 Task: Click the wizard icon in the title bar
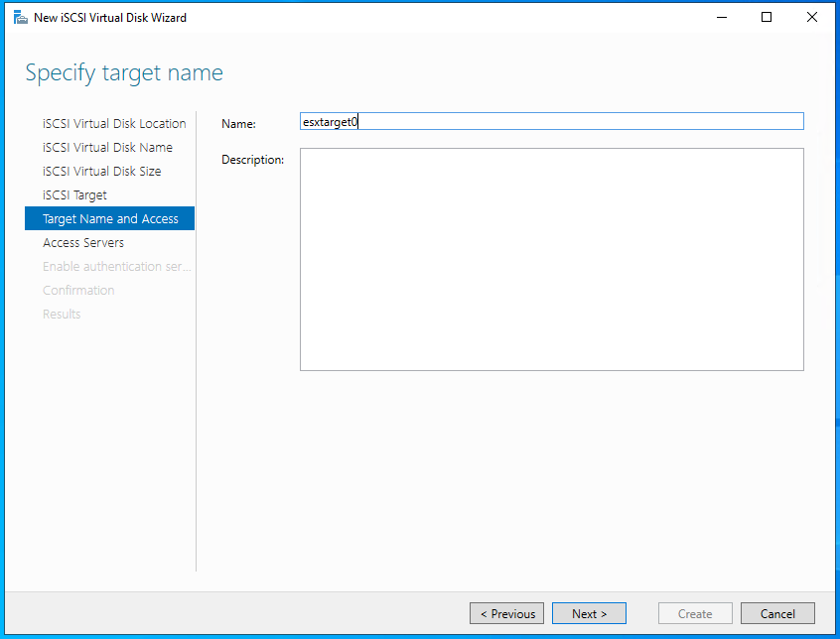tap(20, 17)
